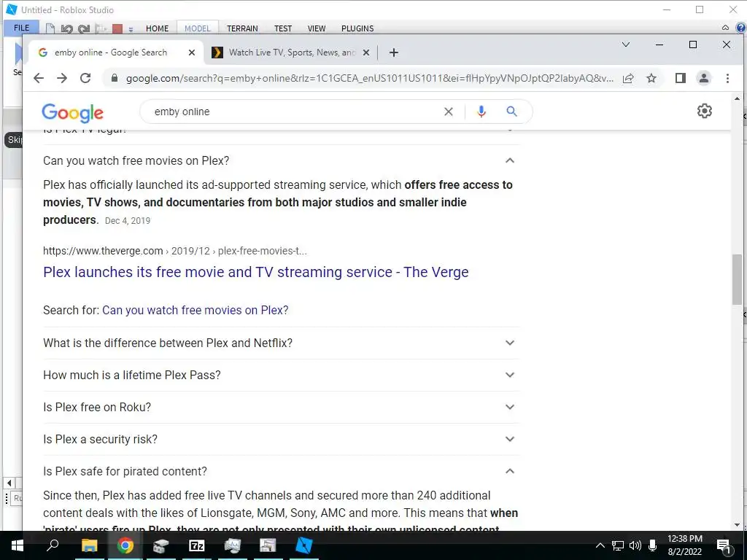Go forward in Chrome
Viewport: 747px width, 560px height.
coord(62,78)
